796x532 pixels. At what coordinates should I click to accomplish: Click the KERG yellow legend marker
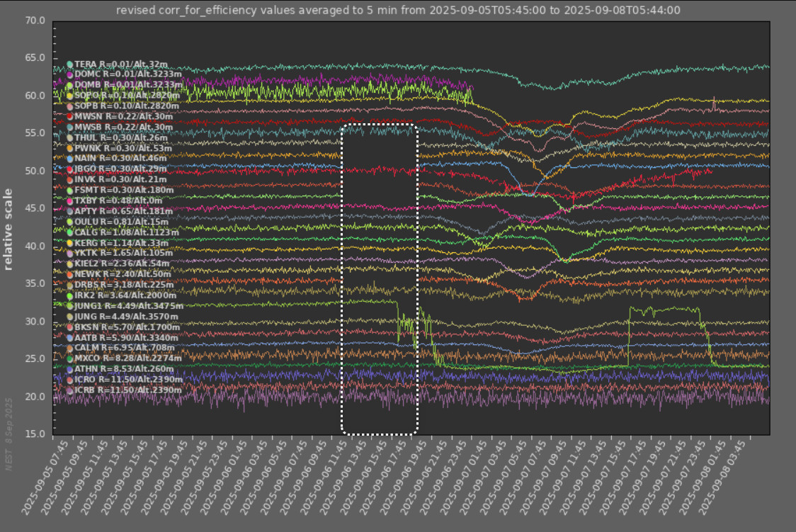point(69,243)
